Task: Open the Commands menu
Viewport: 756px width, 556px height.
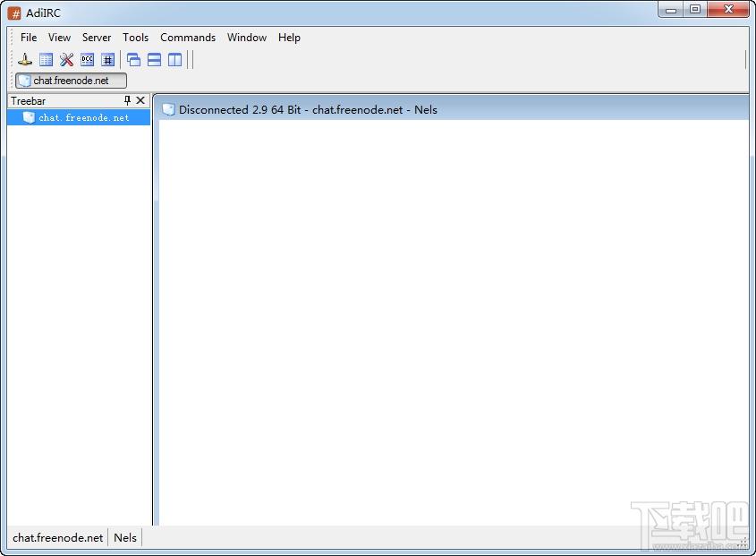Action: tap(188, 38)
